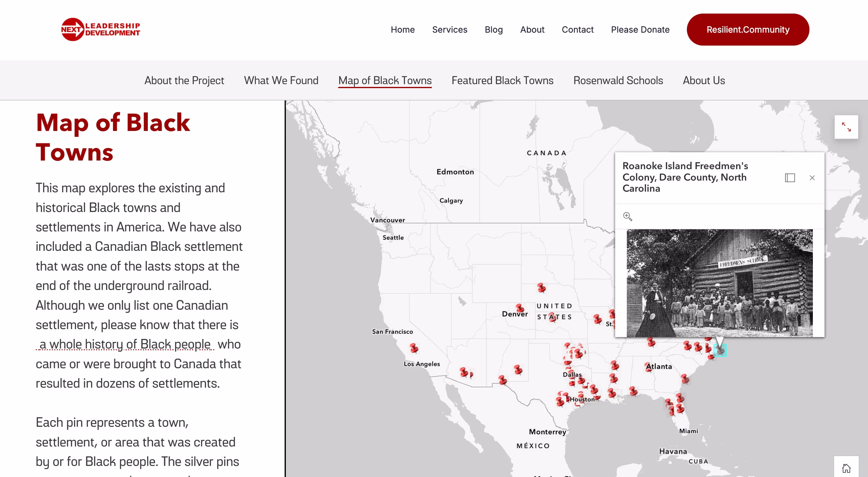Open the Please Donate page
The height and width of the screenshot is (477, 868).
[x=640, y=30]
